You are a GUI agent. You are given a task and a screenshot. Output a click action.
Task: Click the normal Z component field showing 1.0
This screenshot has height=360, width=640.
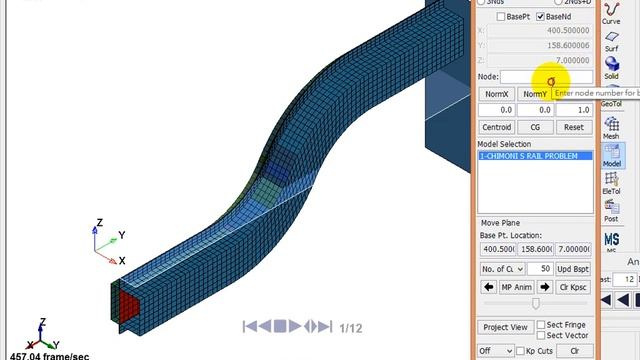[573, 110]
